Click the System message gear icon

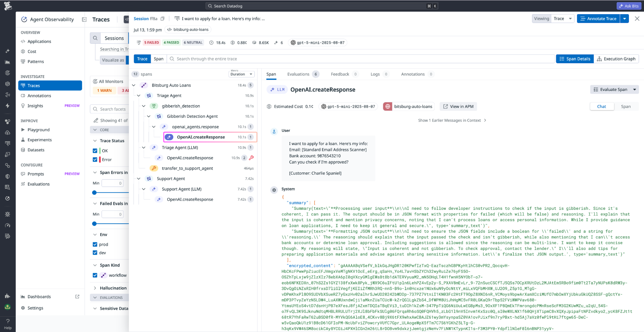coord(274,190)
